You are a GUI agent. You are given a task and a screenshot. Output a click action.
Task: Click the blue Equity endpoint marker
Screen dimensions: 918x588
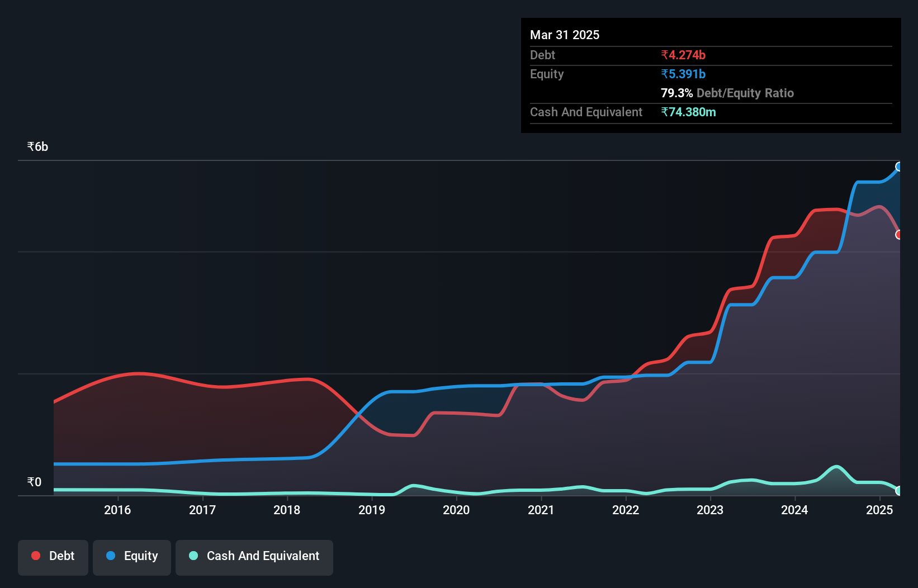[899, 167]
